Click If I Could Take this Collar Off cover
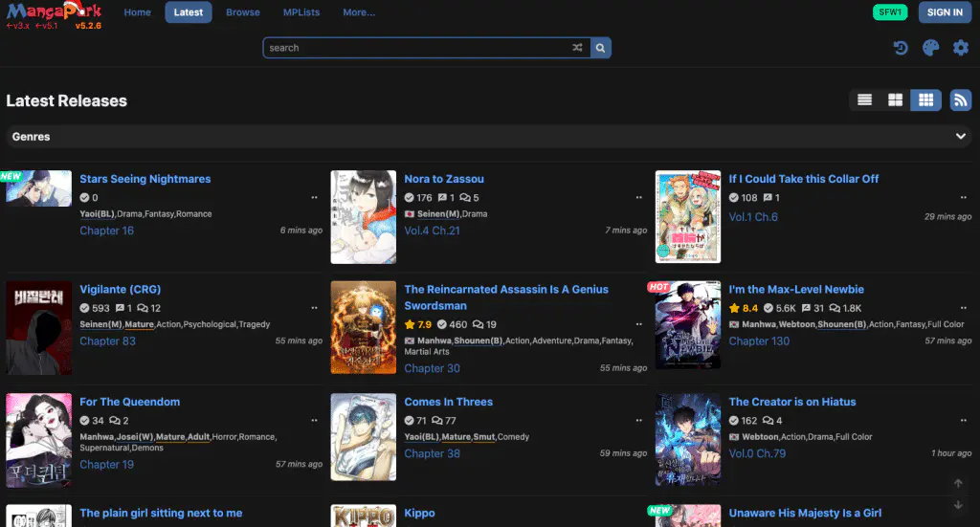Viewport: 980px width, 527px height. tap(687, 217)
